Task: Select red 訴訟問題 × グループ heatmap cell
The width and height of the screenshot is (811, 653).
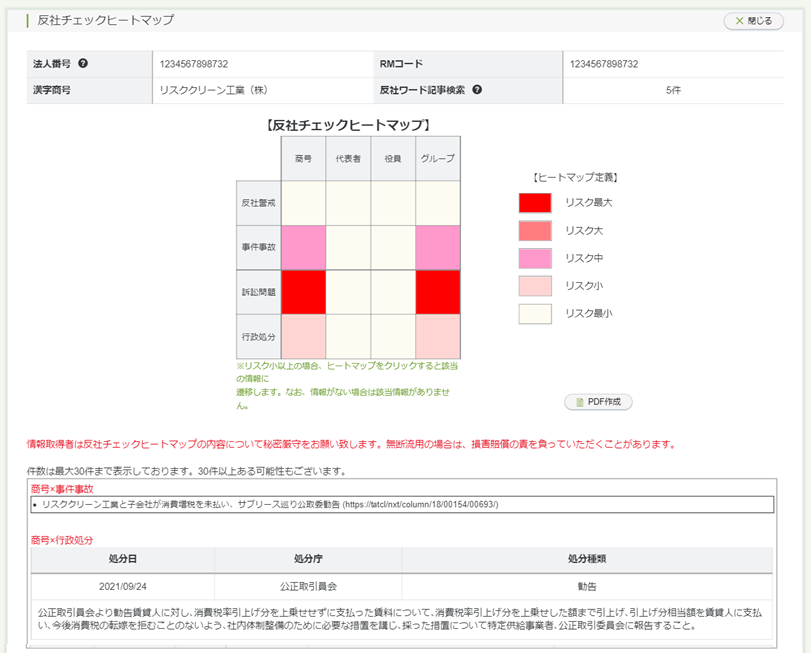Action: point(438,292)
